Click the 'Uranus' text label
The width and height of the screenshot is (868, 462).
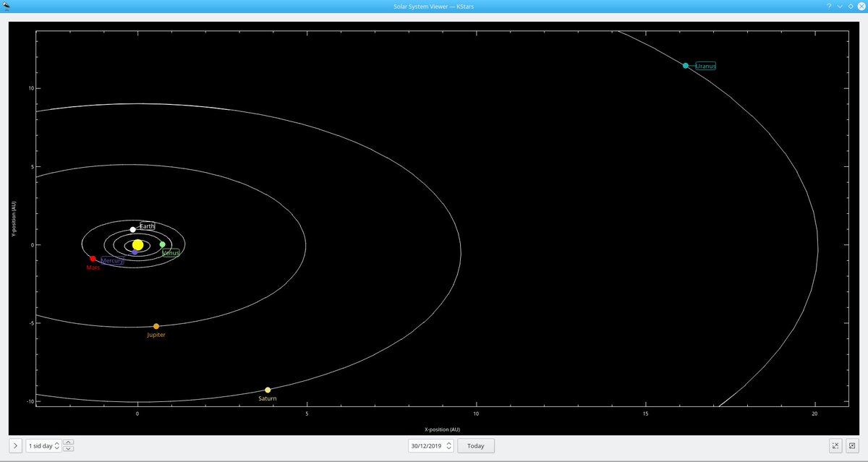pyautogui.click(x=706, y=66)
